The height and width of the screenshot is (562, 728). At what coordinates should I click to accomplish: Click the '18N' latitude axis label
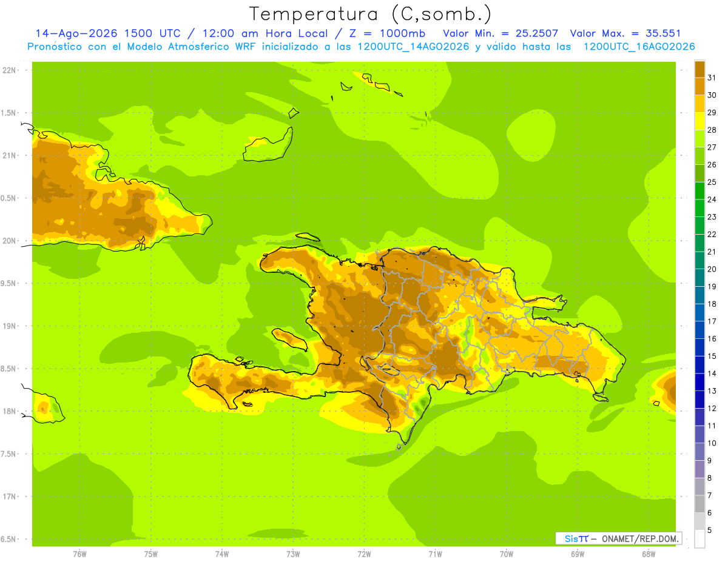(x=9, y=412)
